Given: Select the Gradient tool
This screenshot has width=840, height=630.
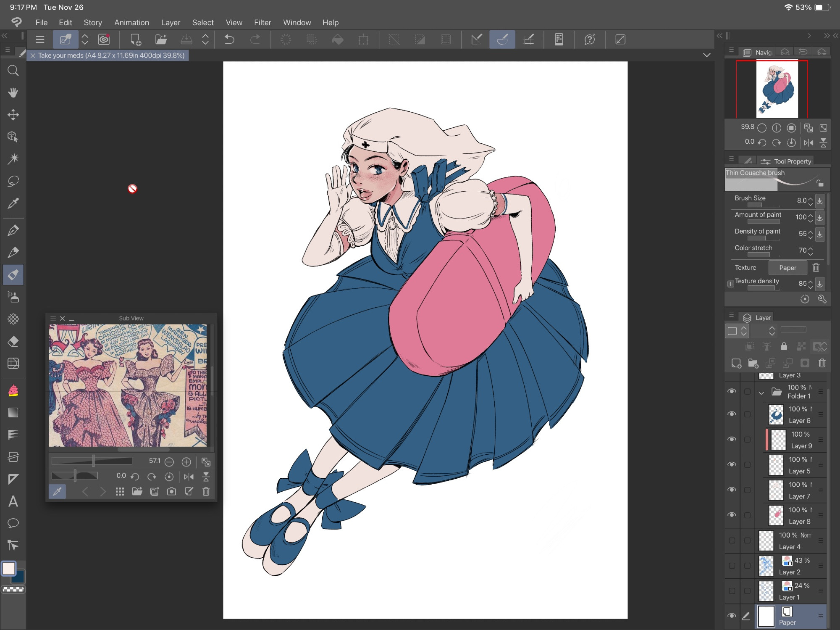Looking at the screenshot, I should 13,413.
